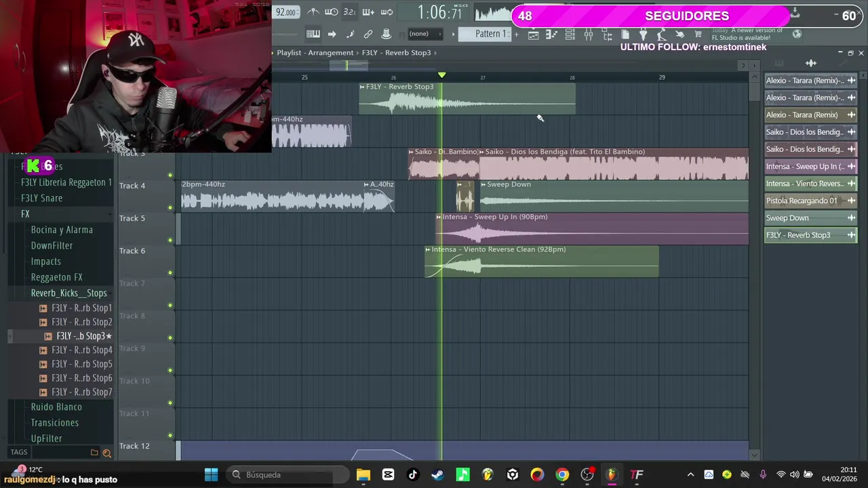Mute Track 7 with its green light

tap(170, 306)
